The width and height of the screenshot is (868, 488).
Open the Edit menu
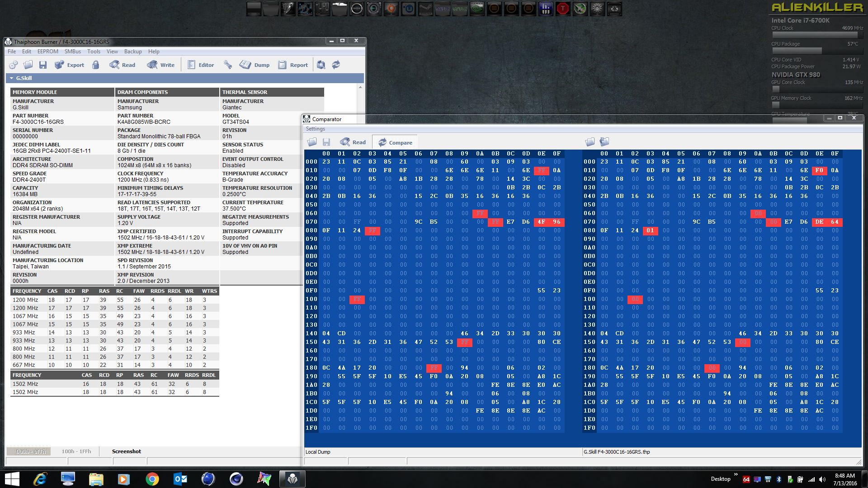[27, 52]
